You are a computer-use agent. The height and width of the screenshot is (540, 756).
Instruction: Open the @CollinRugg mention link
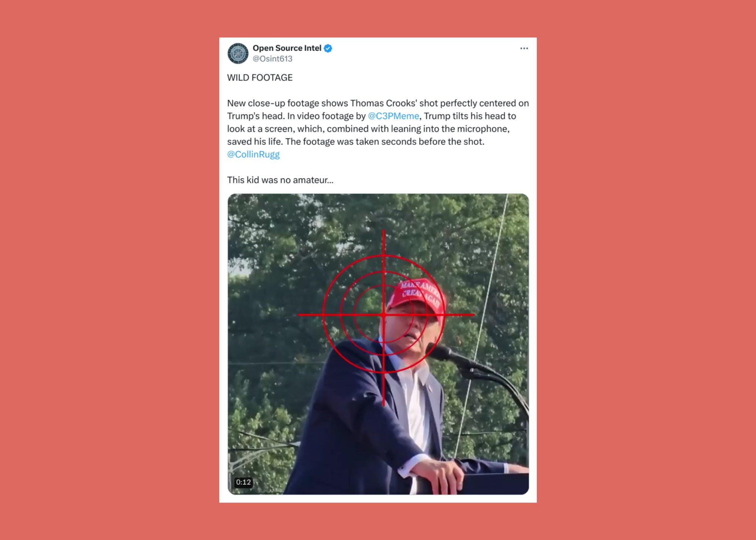pos(253,155)
